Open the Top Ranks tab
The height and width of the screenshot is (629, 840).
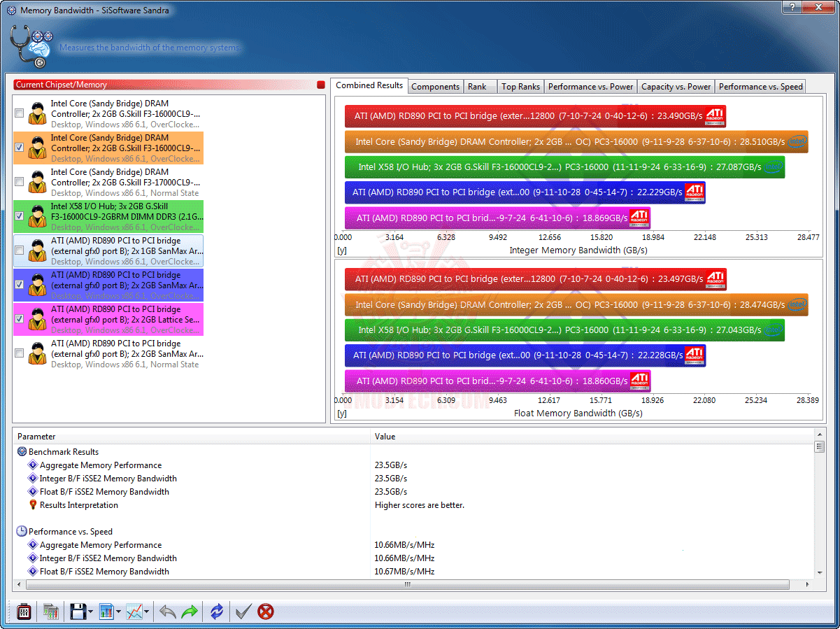coord(520,87)
